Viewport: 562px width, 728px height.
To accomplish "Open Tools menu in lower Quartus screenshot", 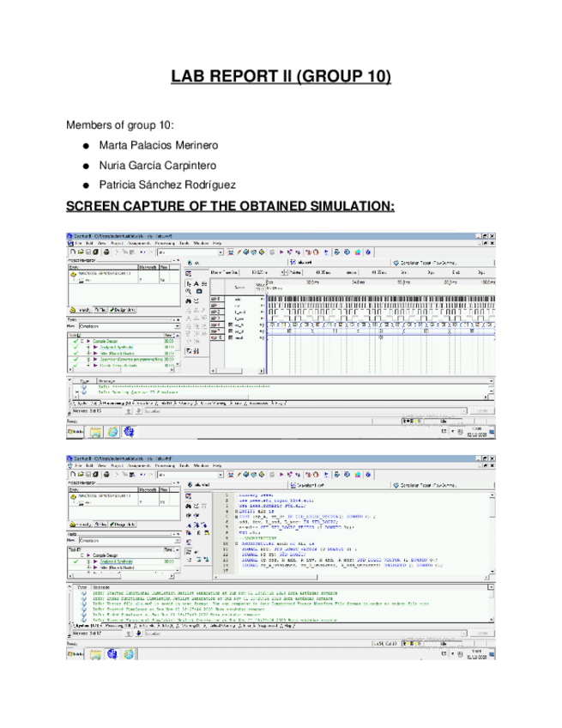I will 184,465.
